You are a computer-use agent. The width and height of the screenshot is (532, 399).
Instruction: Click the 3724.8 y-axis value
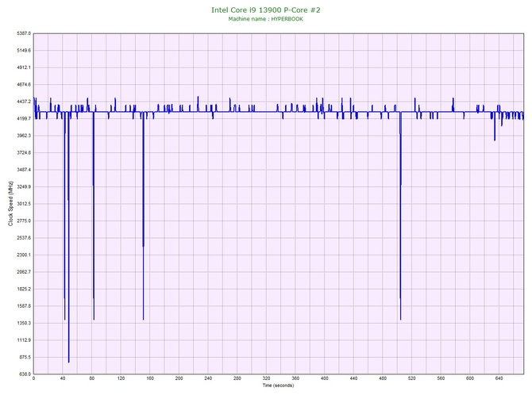pos(24,152)
